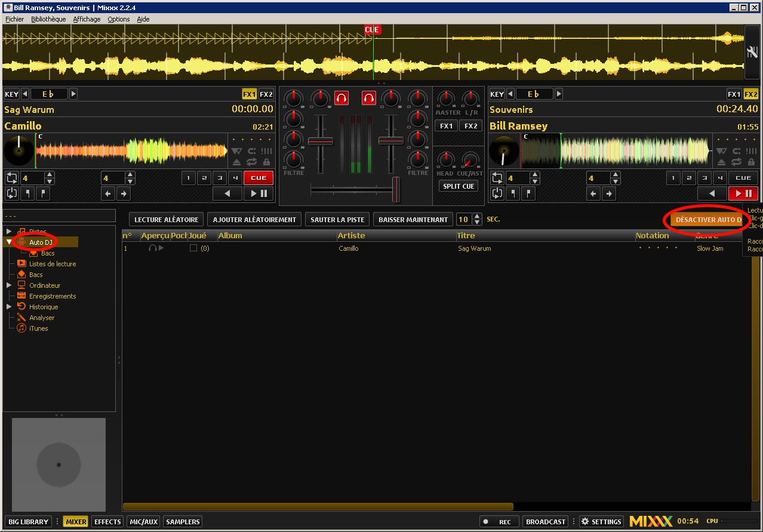Click the library horizontal scrollbar

pyautogui.click(x=318, y=507)
